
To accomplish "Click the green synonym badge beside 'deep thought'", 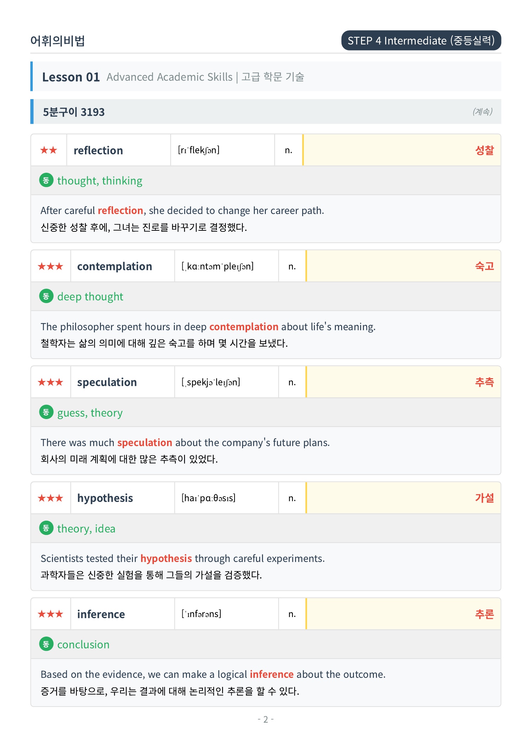I will tap(46, 296).
